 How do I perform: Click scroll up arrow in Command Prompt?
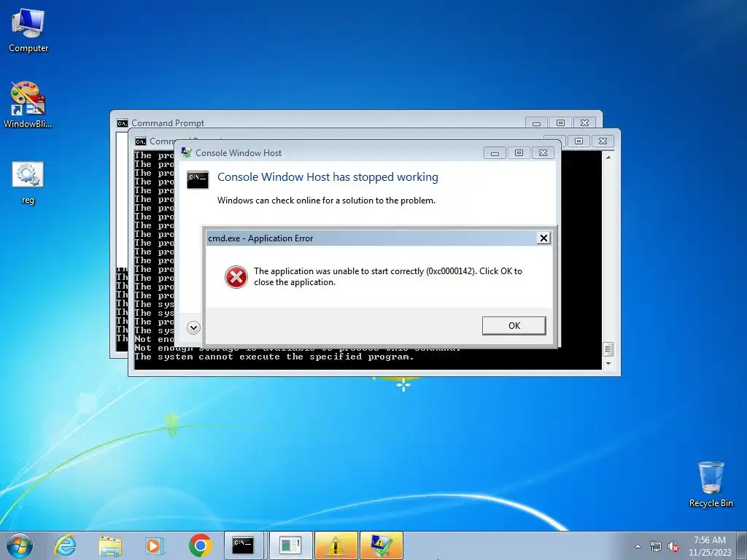click(x=608, y=157)
